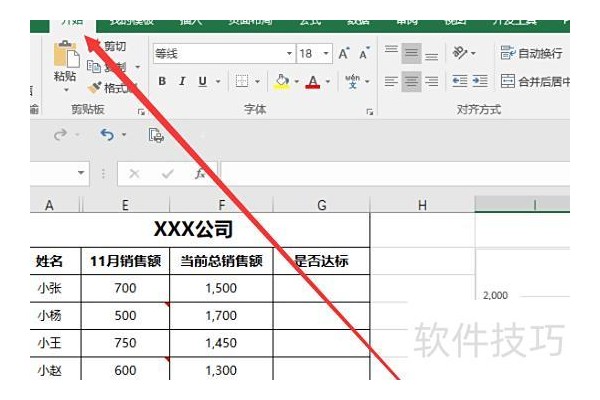Expand the Borders dropdown arrow
Screen dimensions: 600x400
[258, 82]
